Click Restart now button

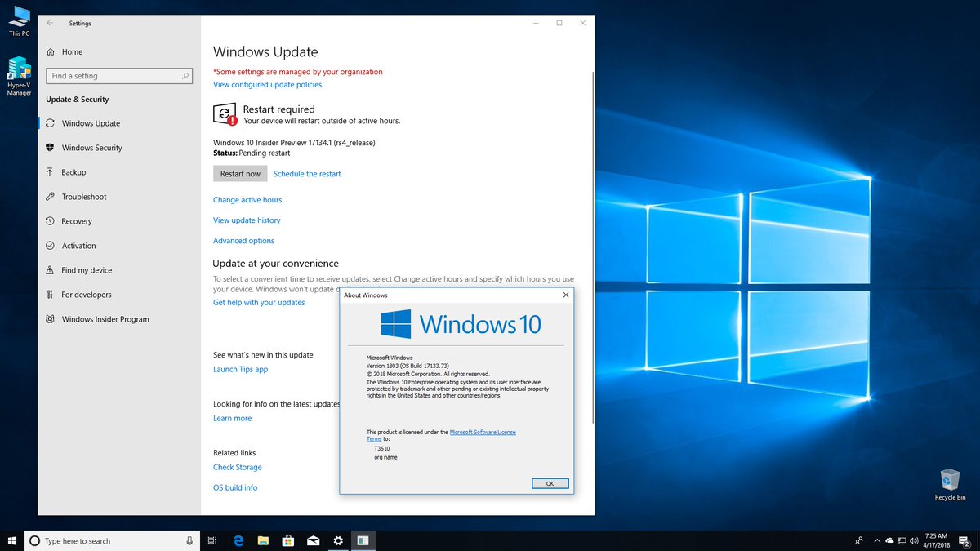tap(240, 174)
